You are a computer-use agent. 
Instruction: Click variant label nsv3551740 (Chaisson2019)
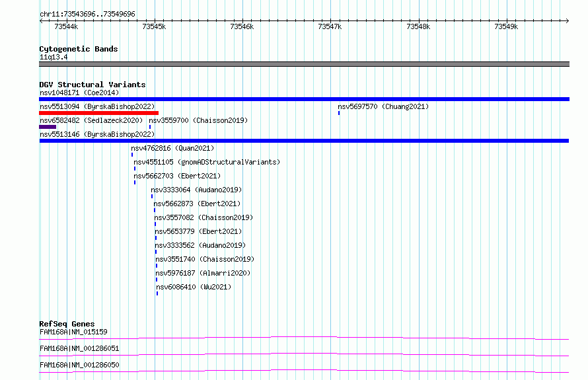coord(205,259)
